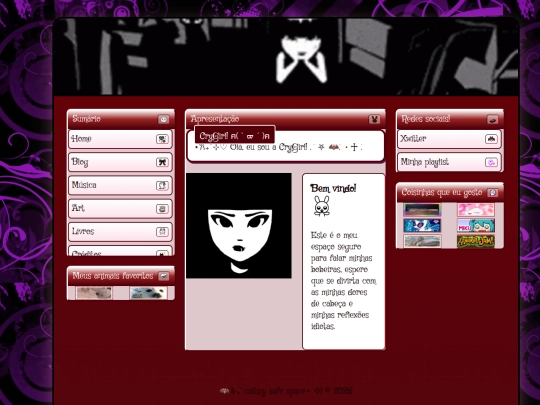Click the 'cathy safe space' footer text
The image size is (540, 405).
286,391
